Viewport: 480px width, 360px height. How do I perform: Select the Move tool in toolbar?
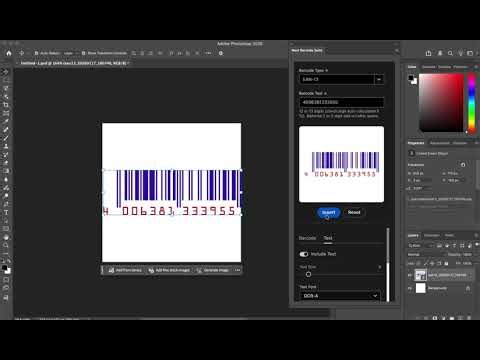coord(6,72)
